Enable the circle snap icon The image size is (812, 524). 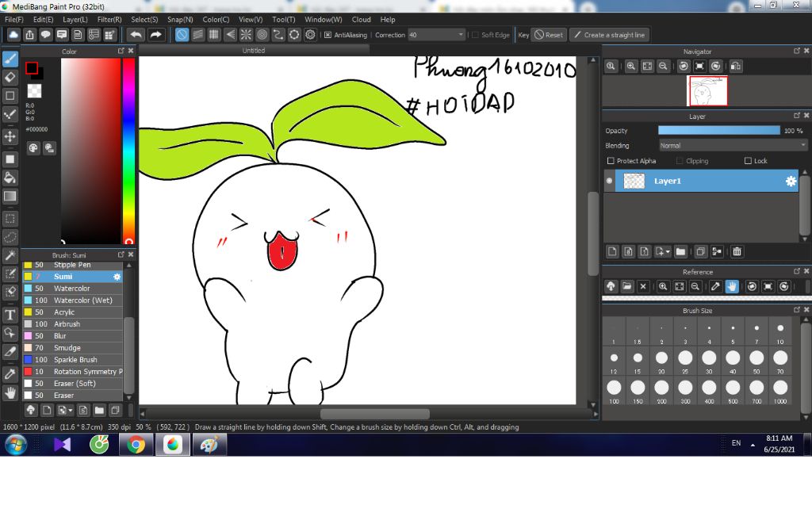pos(262,35)
